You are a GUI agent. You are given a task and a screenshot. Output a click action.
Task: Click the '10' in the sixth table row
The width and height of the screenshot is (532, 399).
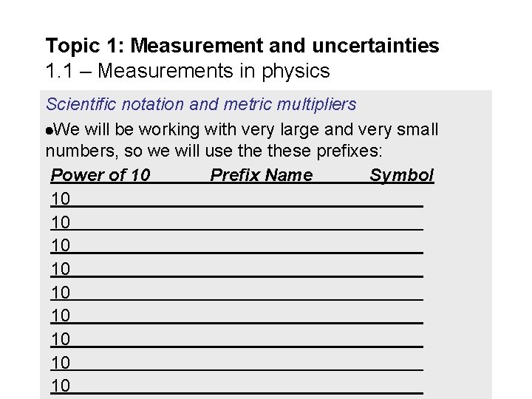[61, 316]
